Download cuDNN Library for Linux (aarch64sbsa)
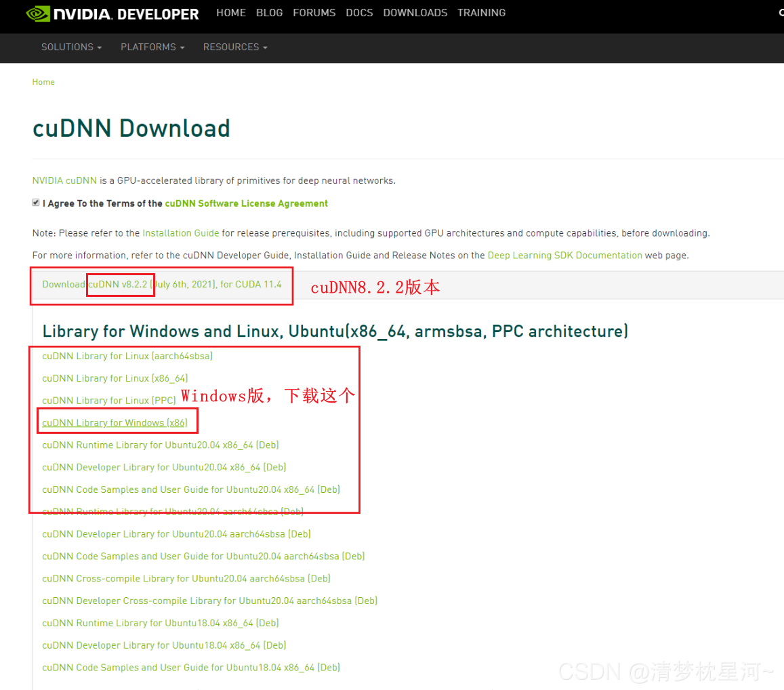This screenshot has height=690, width=784. pos(127,356)
